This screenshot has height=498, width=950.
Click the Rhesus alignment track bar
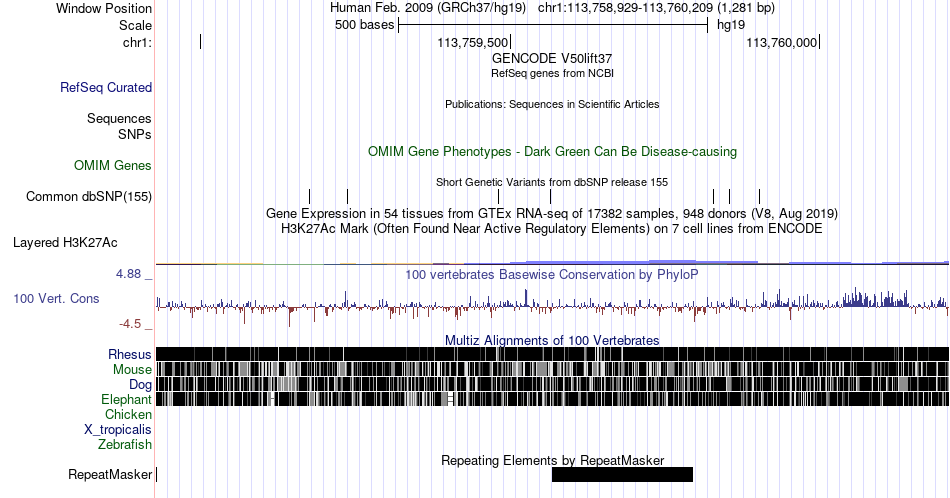552,354
